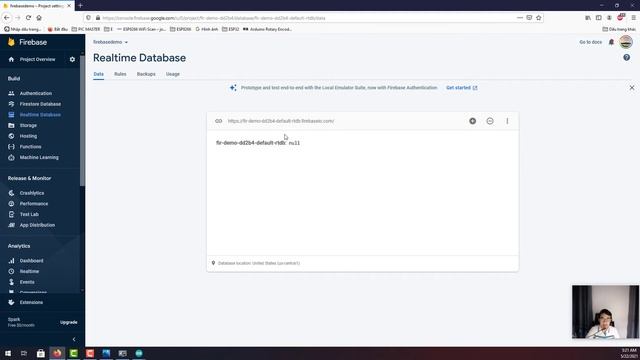
Task: Click Go to docs link
Action: (x=590, y=42)
